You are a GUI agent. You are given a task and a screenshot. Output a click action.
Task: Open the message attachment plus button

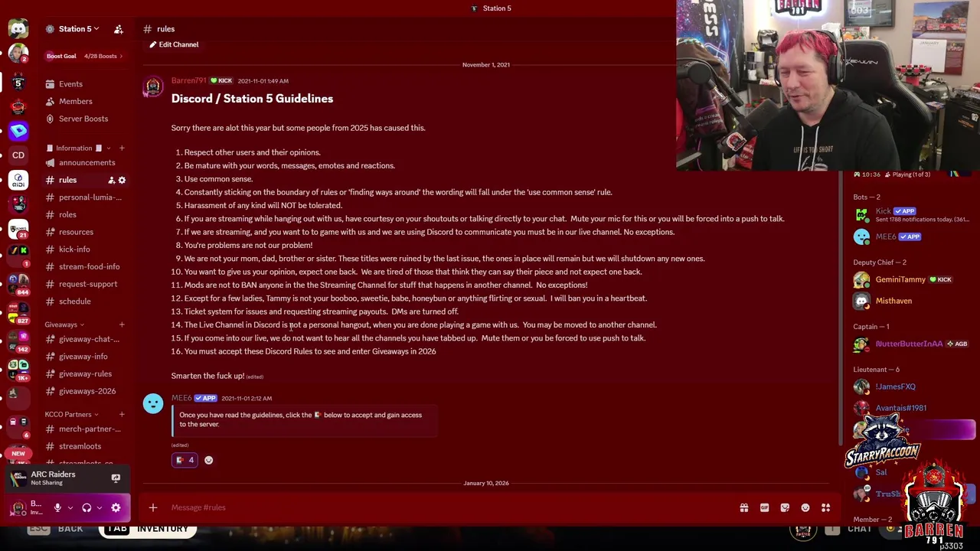coord(153,507)
